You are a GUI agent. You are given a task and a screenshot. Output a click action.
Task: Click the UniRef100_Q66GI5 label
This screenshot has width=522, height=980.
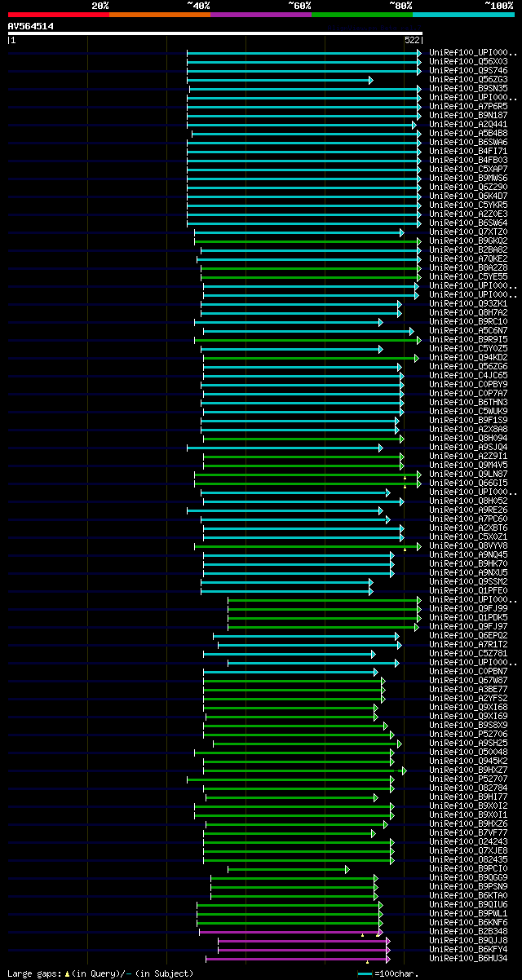pyautogui.click(x=468, y=483)
